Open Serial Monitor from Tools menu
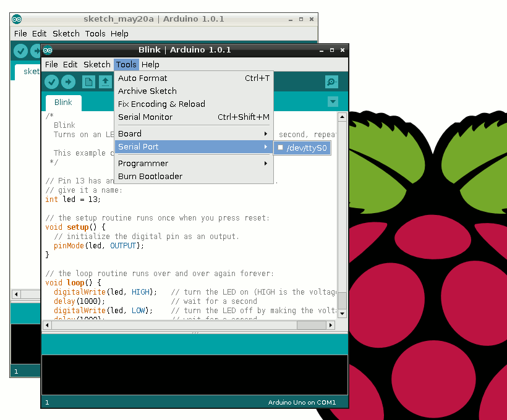This screenshot has width=507, height=420. point(194,117)
